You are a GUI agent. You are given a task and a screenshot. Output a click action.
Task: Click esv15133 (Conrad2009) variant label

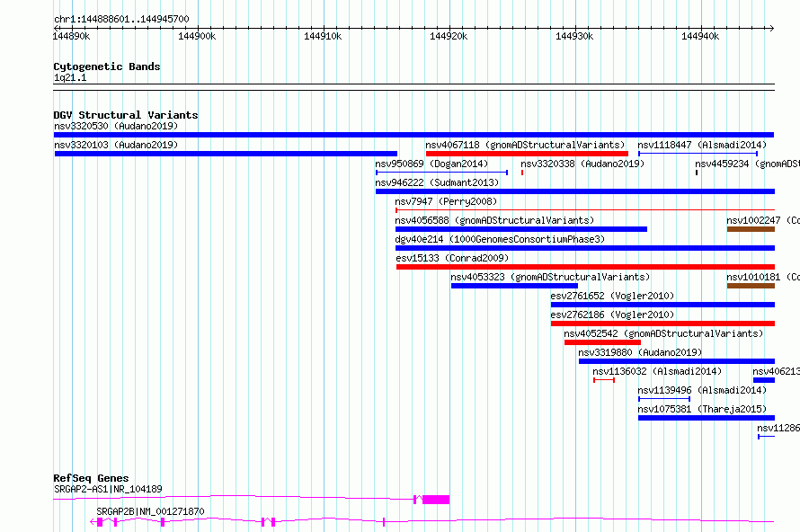[x=452, y=258]
